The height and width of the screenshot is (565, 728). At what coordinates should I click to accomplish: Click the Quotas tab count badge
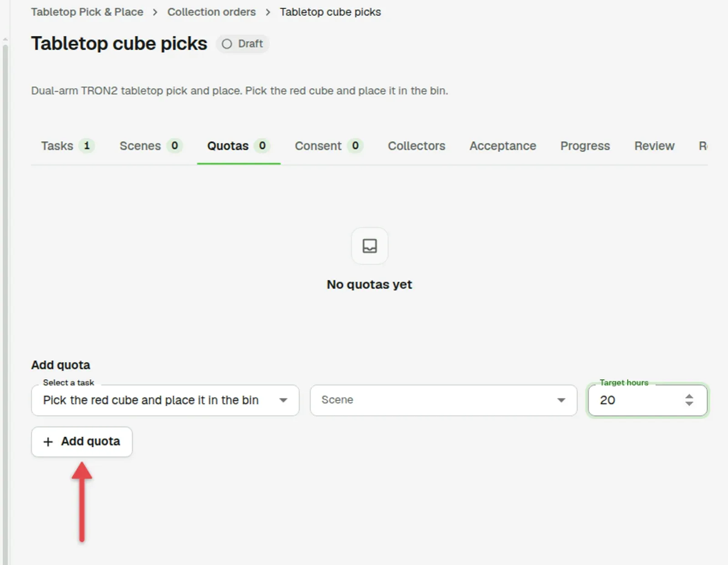pyautogui.click(x=262, y=146)
